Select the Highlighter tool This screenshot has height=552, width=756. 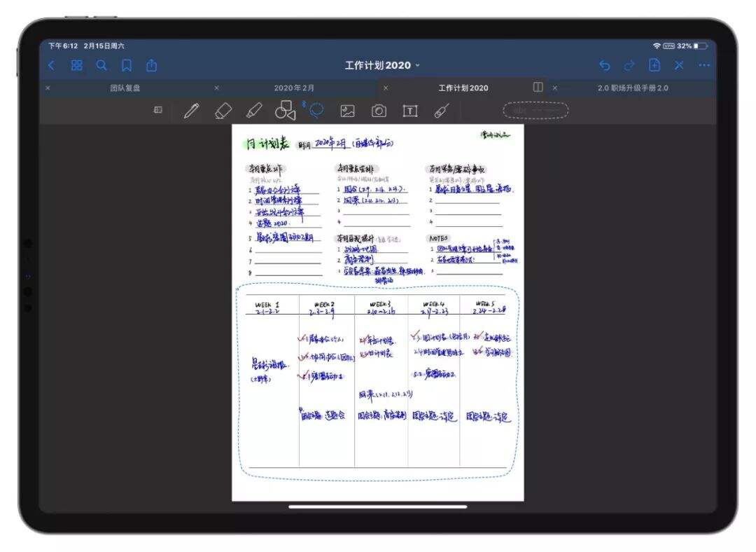[254, 111]
